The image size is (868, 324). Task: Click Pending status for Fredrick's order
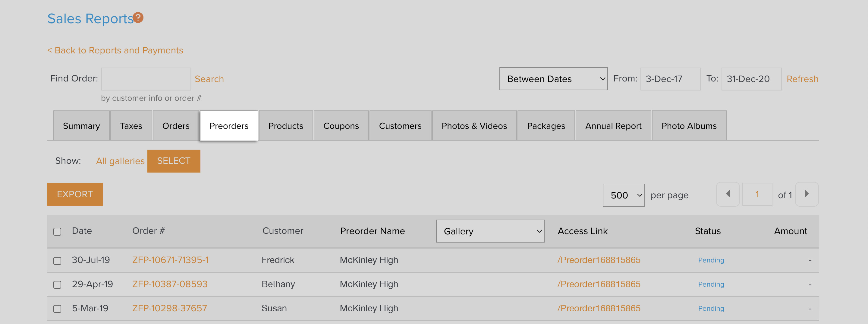(711, 260)
